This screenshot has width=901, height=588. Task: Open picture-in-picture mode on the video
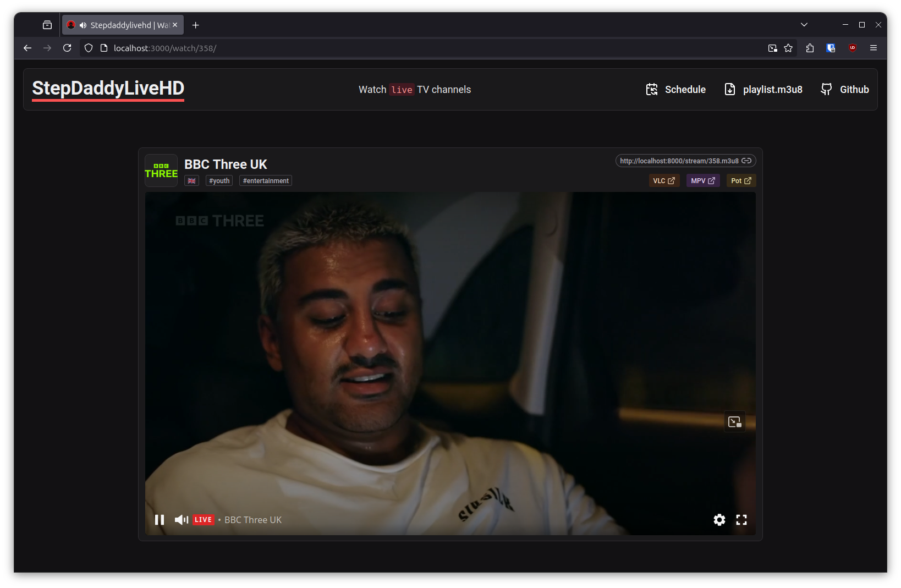(x=734, y=421)
